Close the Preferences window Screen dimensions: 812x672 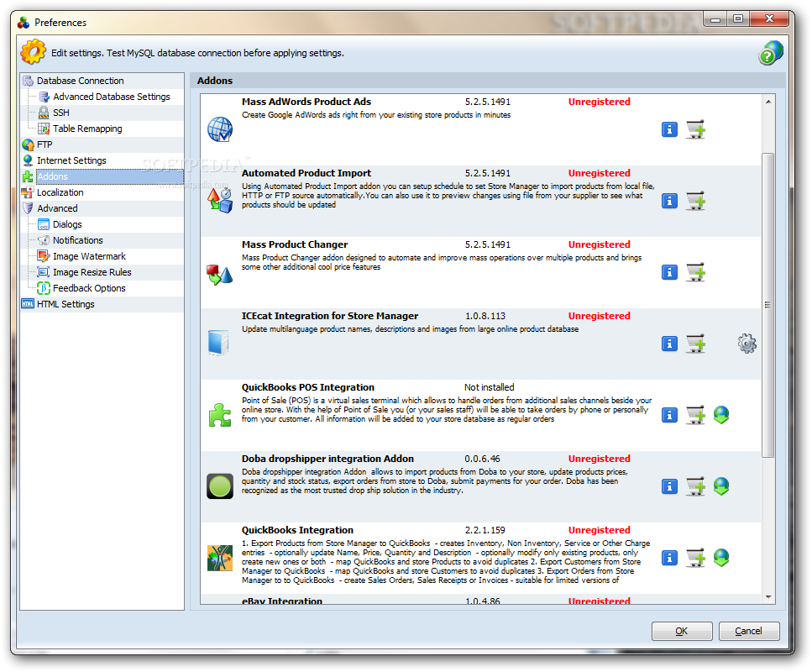click(769, 19)
